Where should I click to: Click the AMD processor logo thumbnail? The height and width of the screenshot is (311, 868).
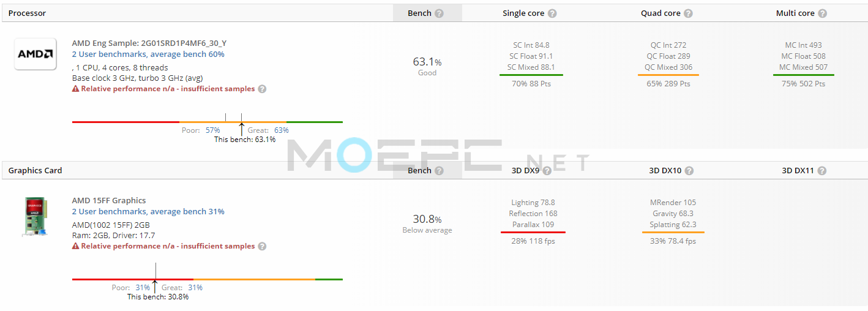point(36,54)
